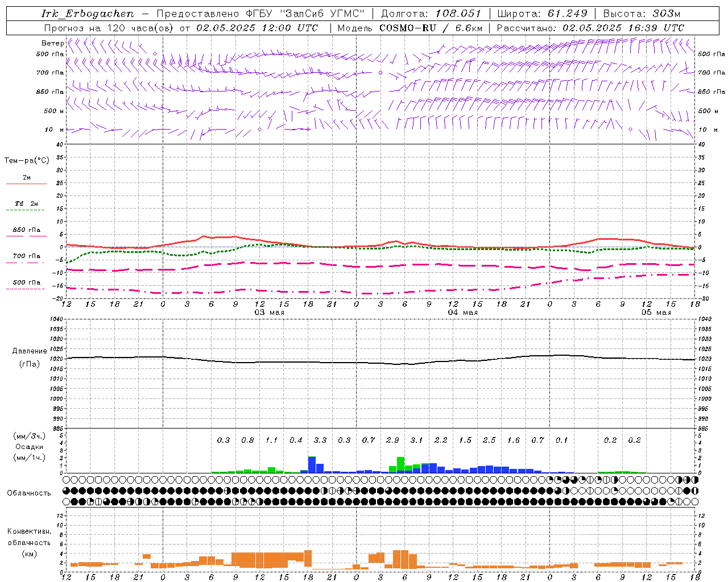
Task: Click the Облачность cloudiness label
Action: (29, 493)
